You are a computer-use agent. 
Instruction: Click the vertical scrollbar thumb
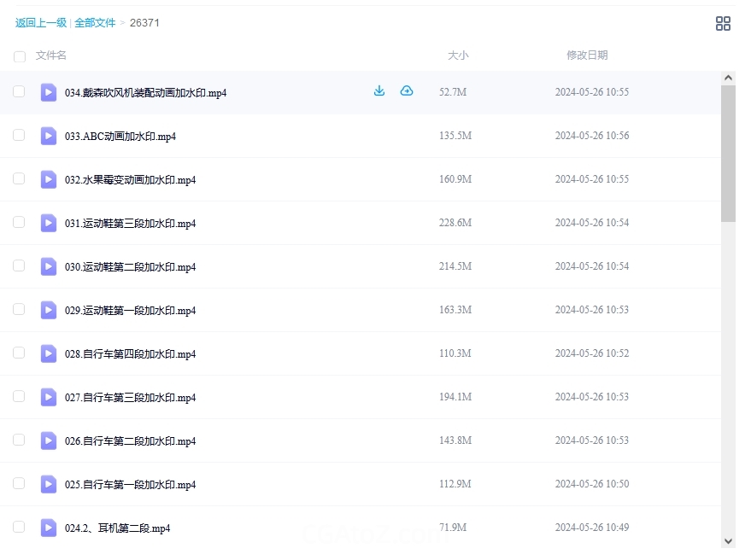click(728, 154)
